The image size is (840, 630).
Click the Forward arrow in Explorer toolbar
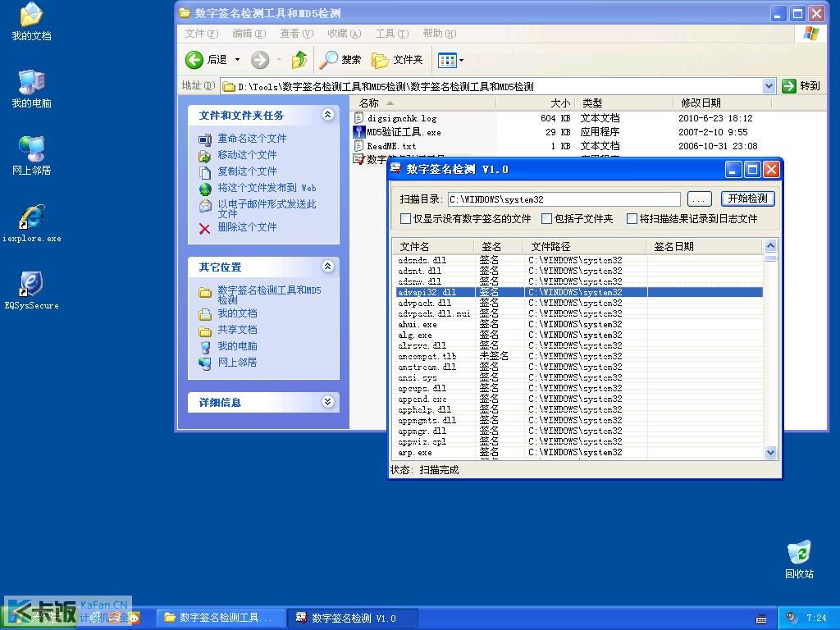point(260,59)
